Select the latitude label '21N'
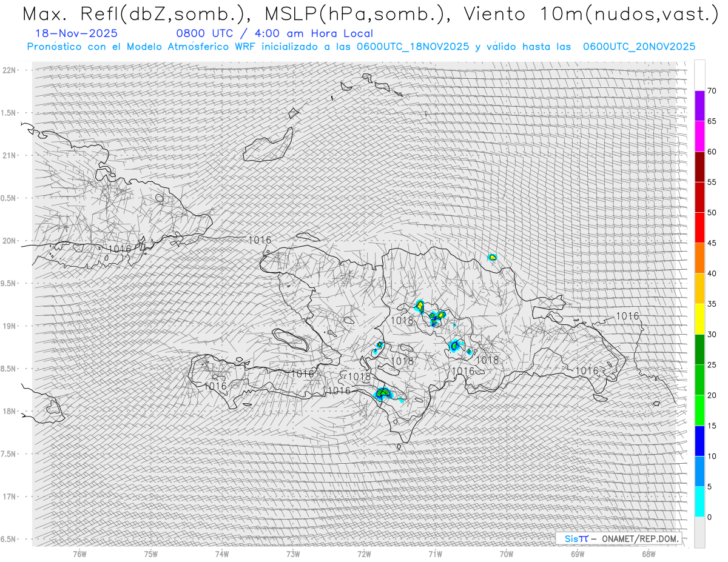The width and height of the screenshot is (728, 562). [x=10, y=155]
